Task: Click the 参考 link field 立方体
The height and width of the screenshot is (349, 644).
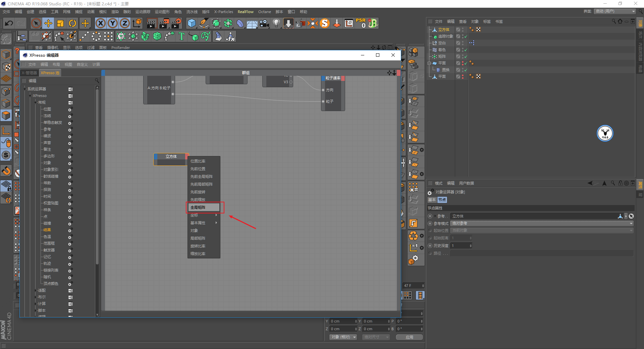Action: tap(534, 216)
